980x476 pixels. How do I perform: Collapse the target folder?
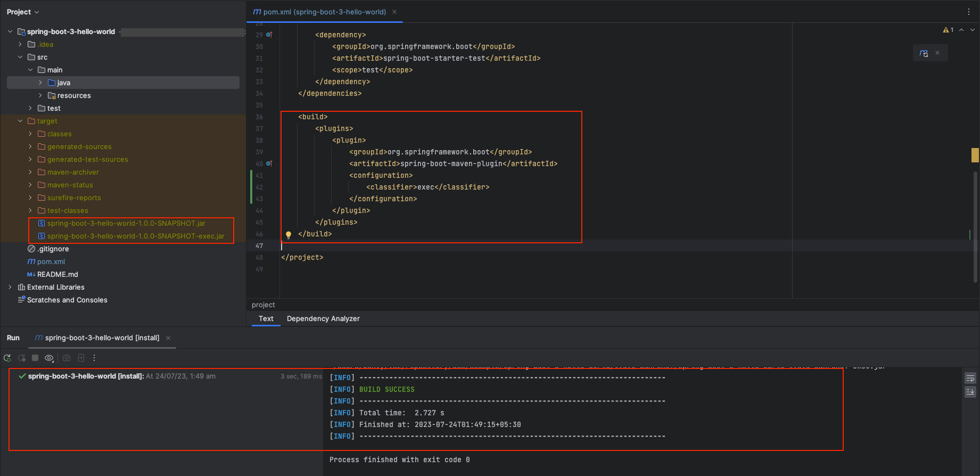(20, 121)
